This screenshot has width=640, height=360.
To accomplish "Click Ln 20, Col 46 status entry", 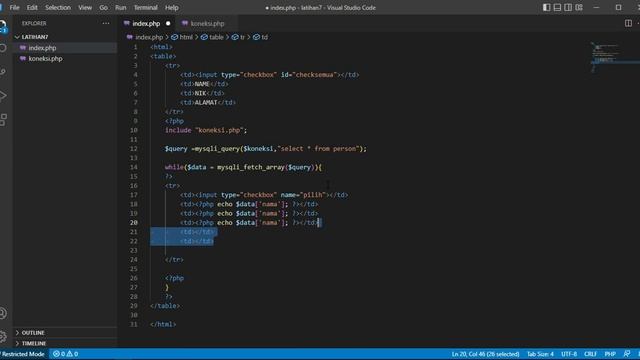I will coord(485,354).
